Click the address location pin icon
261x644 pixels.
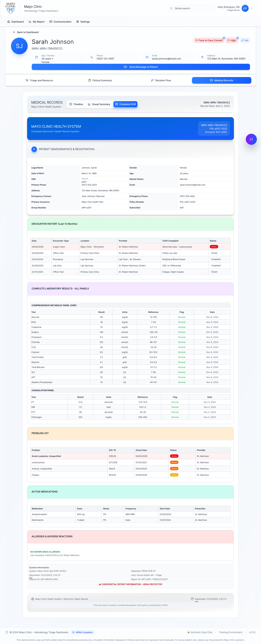point(202,57)
